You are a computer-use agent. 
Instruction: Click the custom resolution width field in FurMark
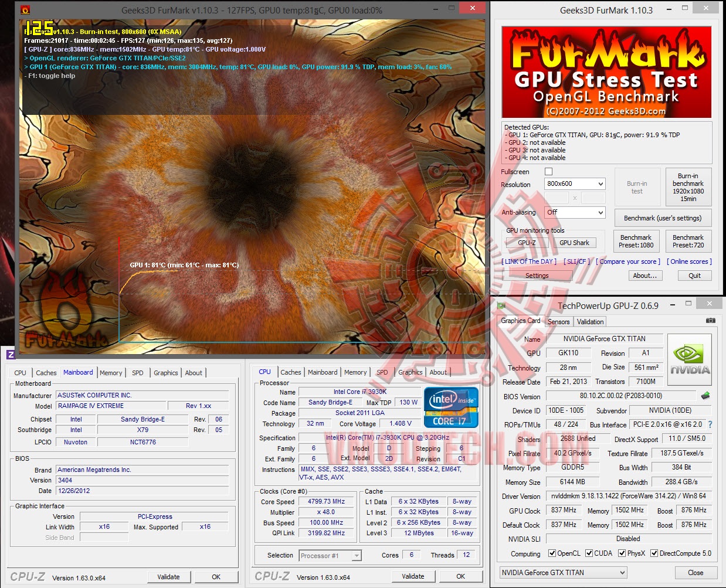[x=557, y=198]
